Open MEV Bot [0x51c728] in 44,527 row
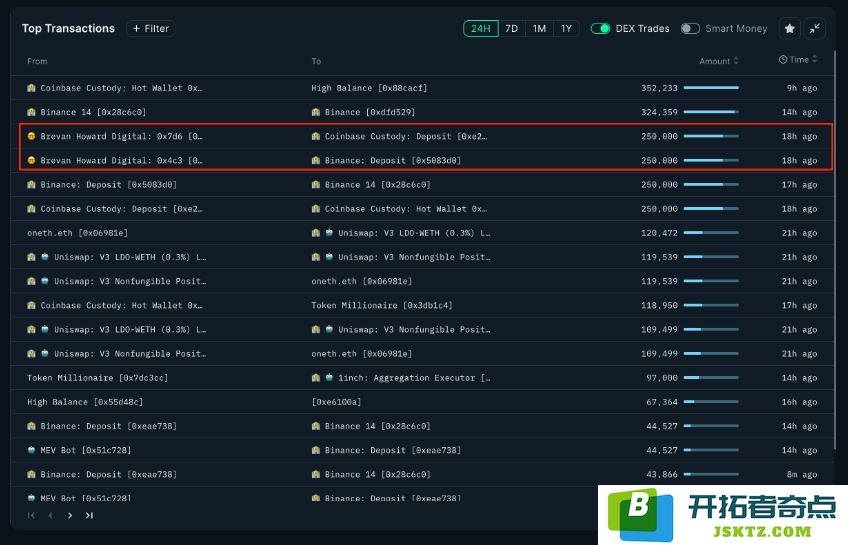Viewport: 848px width, 545px height. tap(85, 450)
